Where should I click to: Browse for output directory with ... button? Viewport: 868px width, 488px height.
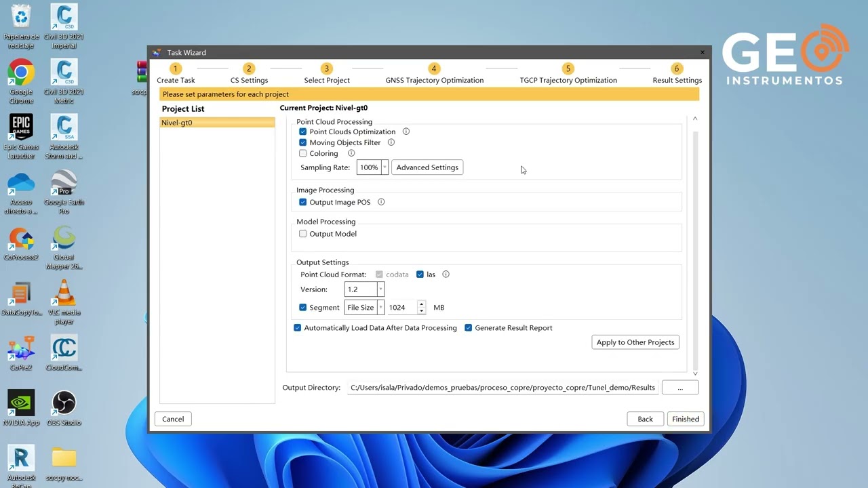point(680,388)
